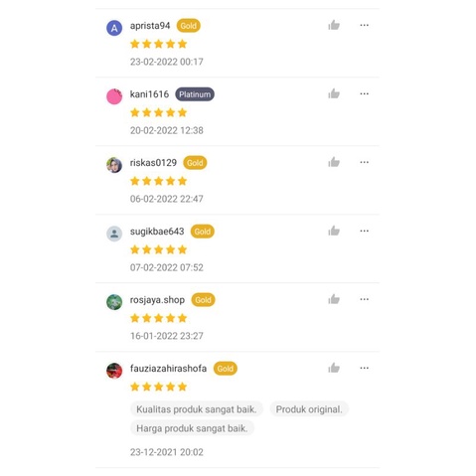Open the rosjaya.shop profile link
Viewport: 476px width, 476px height.
pos(157,300)
